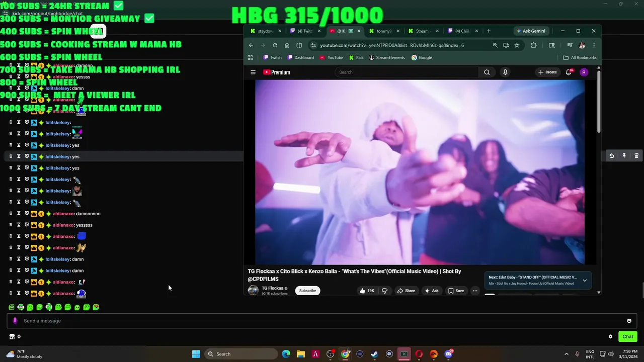The image size is (644, 362).
Task: Like the video with 19K likes
Action: coord(367,291)
